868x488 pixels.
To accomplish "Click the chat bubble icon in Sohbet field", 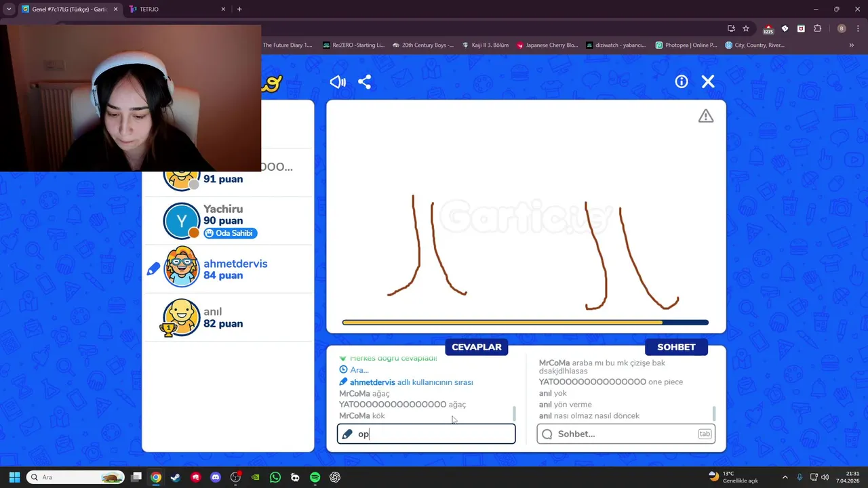I will (x=547, y=434).
